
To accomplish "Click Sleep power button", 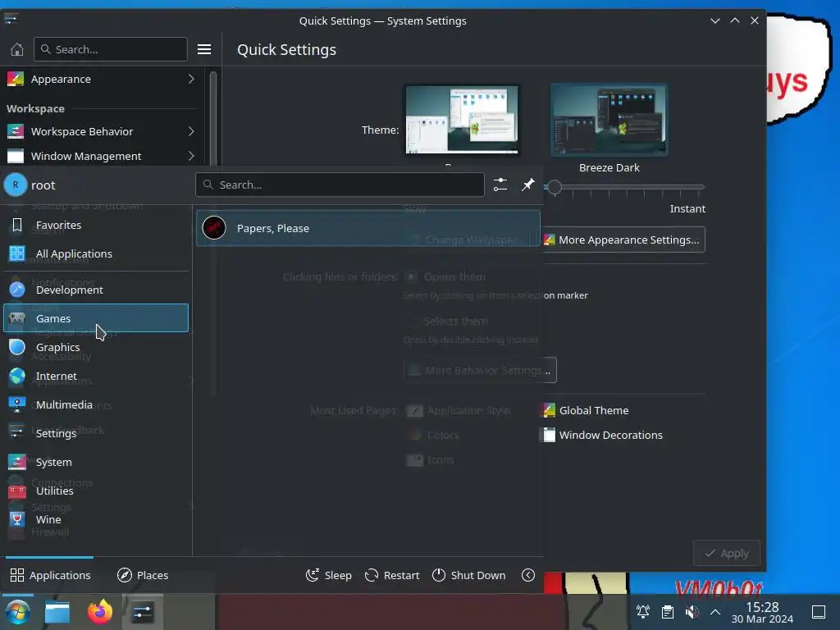I will point(329,575).
